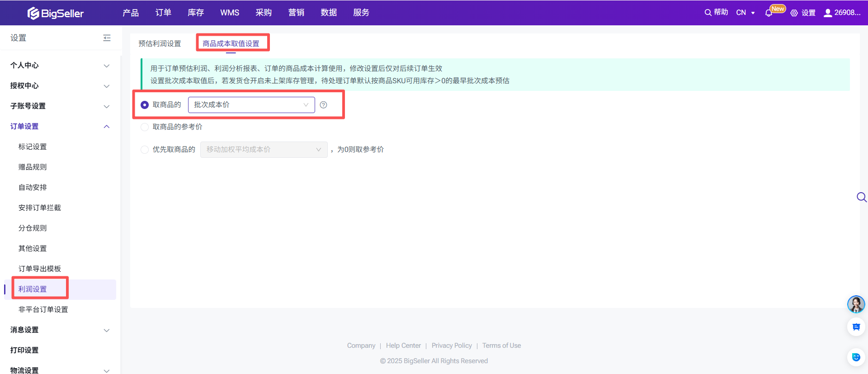Open the Help Center footer link
868x374 pixels.
click(403, 346)
